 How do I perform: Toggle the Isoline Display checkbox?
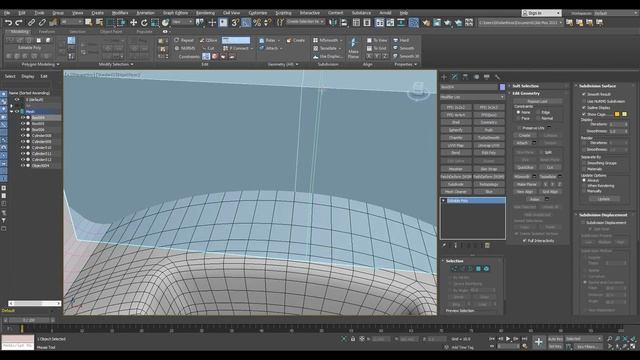[x=584, y=107]
